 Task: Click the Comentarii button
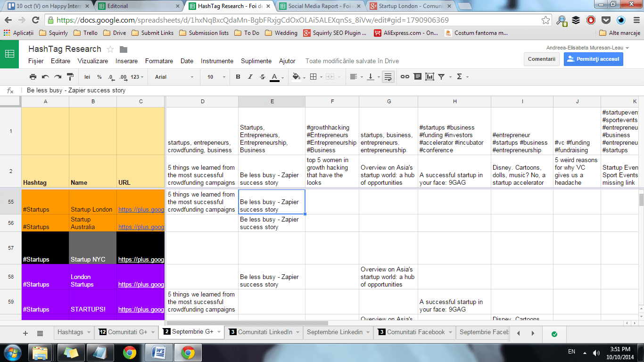click(541, 59)
